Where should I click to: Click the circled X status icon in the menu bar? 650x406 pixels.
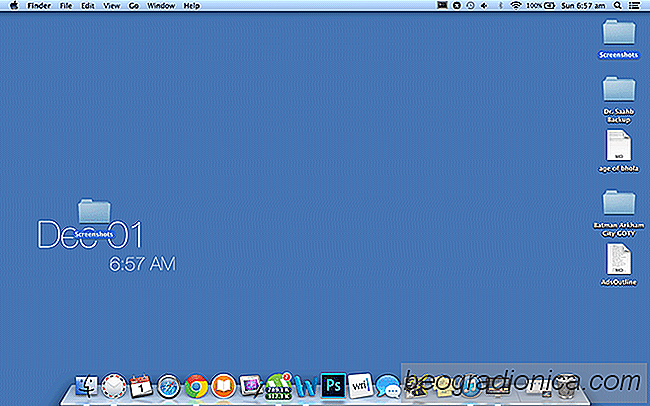(456, 6)
